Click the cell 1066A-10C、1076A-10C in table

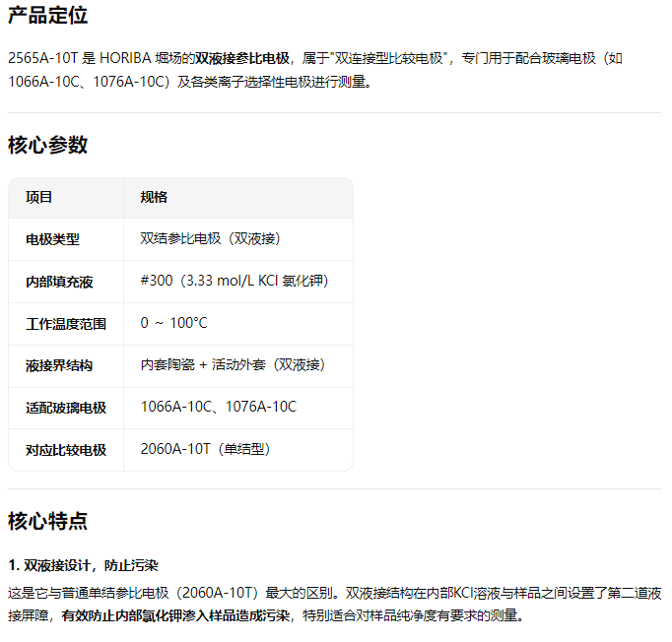[219, 407]
